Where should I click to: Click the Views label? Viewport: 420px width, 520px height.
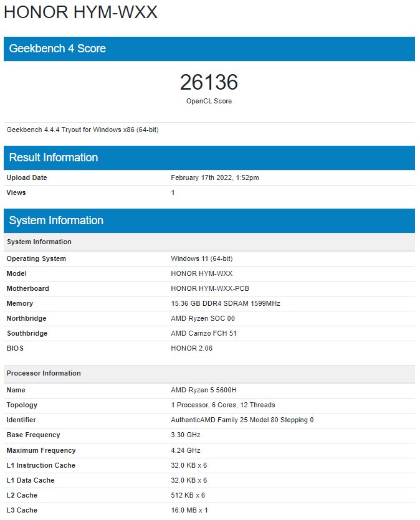click(x=16, y=192)
